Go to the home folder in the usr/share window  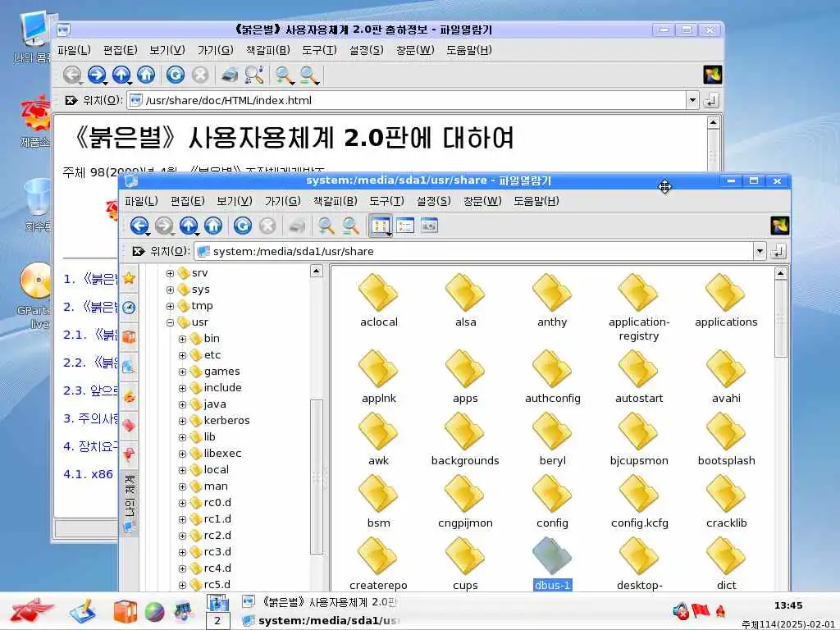click(x=213, y=226)
